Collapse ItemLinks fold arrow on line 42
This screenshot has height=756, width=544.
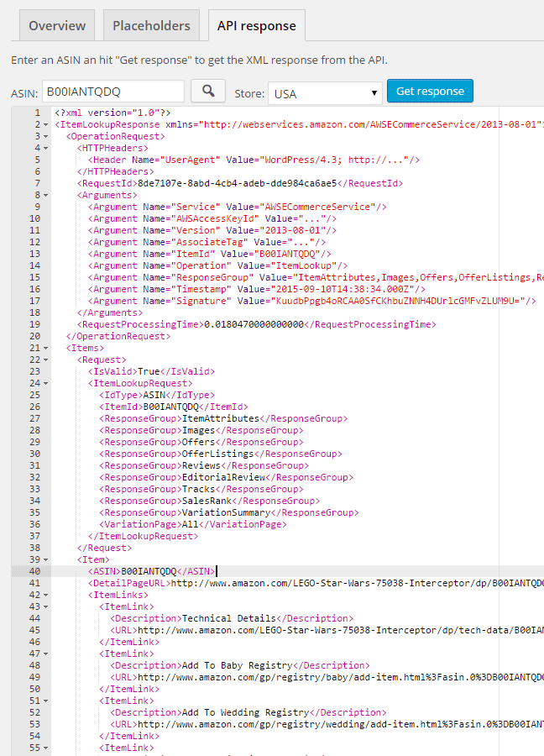(46, 596)
